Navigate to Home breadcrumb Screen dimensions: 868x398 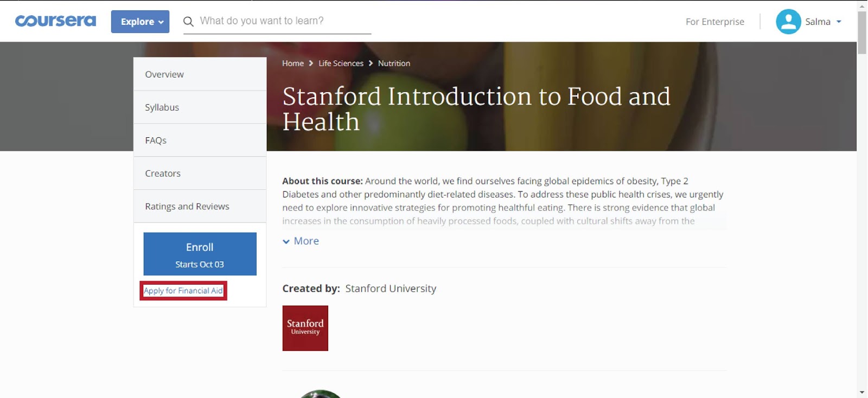pos(293,63)
